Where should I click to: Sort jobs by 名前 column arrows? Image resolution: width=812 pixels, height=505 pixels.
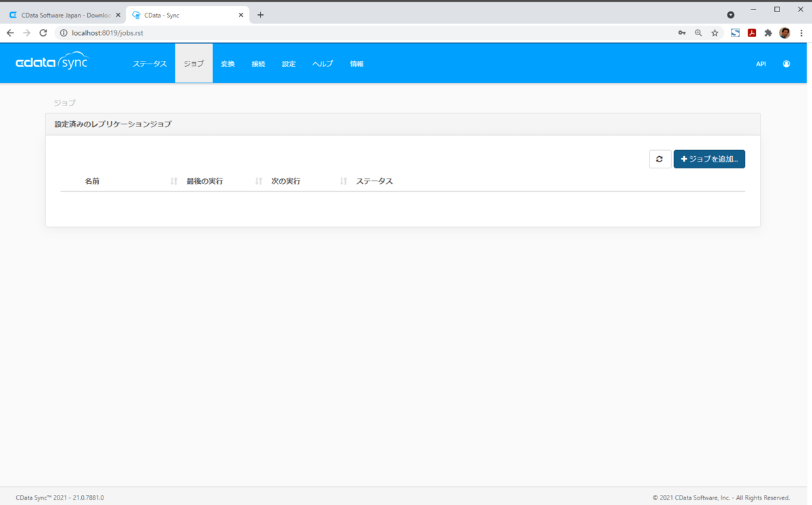click(x=174, y=181)
